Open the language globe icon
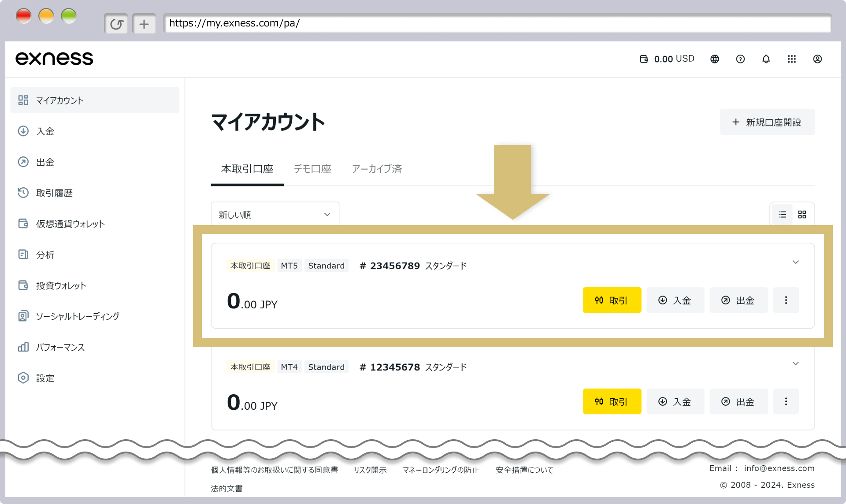 tap(715, 59)
